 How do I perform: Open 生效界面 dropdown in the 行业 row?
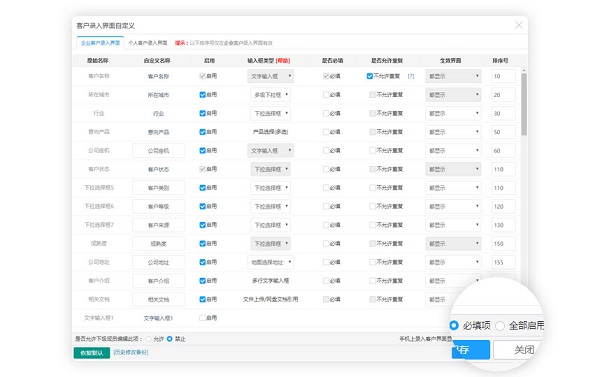pyautogui.click(x=453, y=113)
